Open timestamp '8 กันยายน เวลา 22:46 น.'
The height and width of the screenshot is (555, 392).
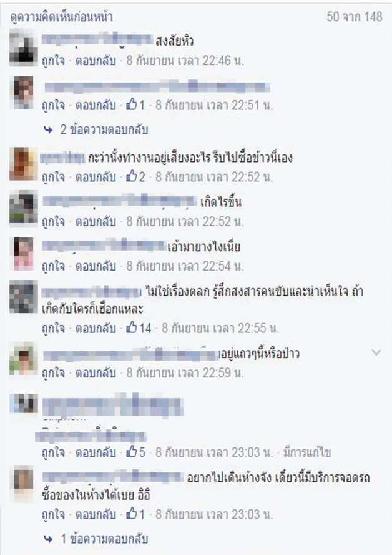click(x=185, y=61)
